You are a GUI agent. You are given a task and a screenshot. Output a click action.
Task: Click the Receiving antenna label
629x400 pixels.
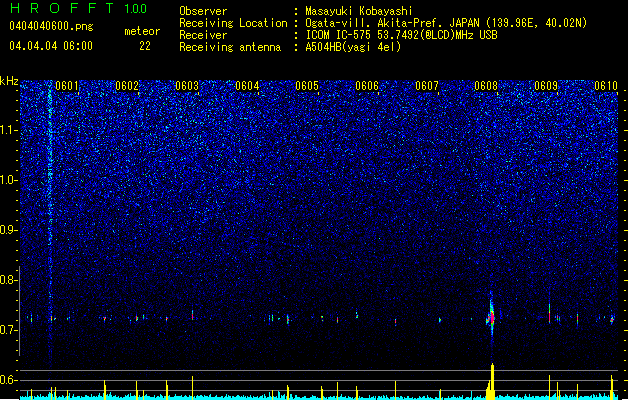tap(230, 47)
